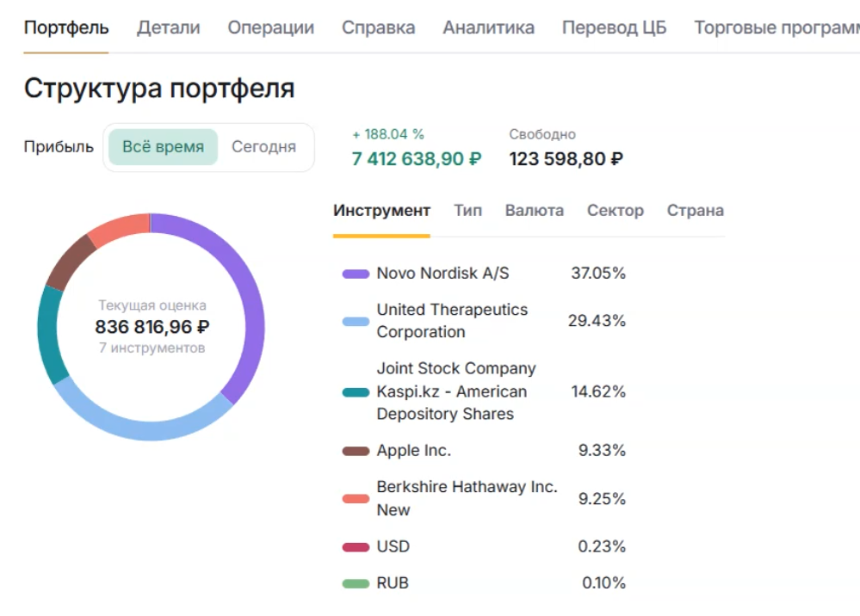Click the Справка menu item

(x=378, y=28)
